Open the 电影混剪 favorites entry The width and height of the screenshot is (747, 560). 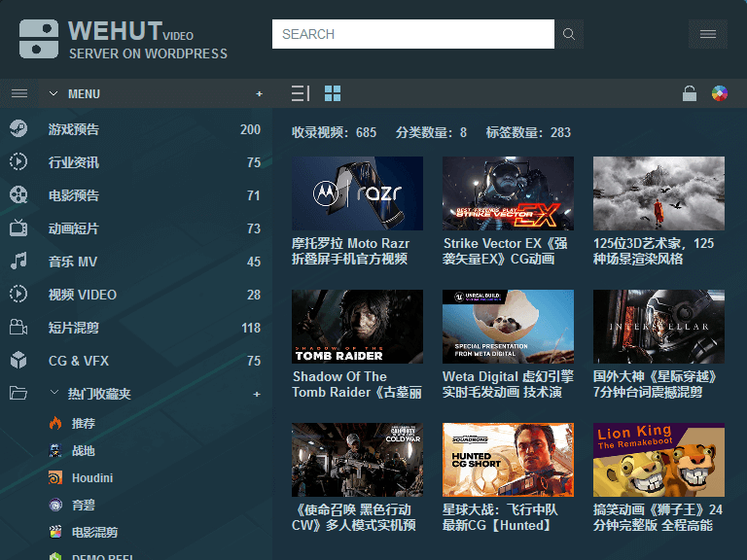[x=94, y=533]
